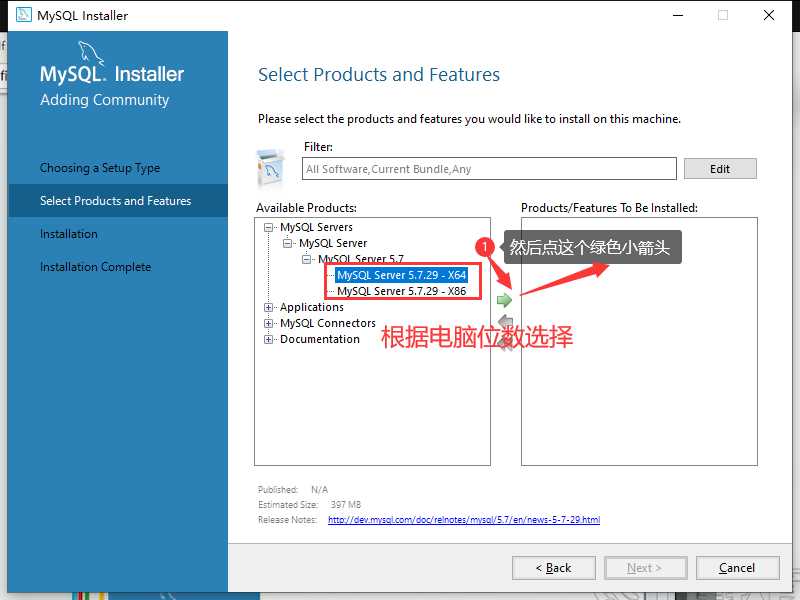The height and width of the screenshot is (600, 800).
Task: Click the Products To Be Installed list
Action: tap(639, 341)
